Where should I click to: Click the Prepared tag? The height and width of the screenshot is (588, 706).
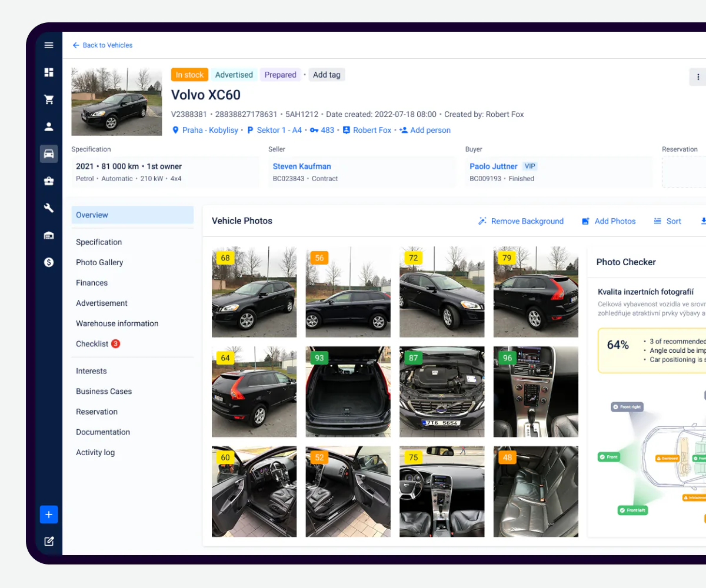click(x=280, y=75)
